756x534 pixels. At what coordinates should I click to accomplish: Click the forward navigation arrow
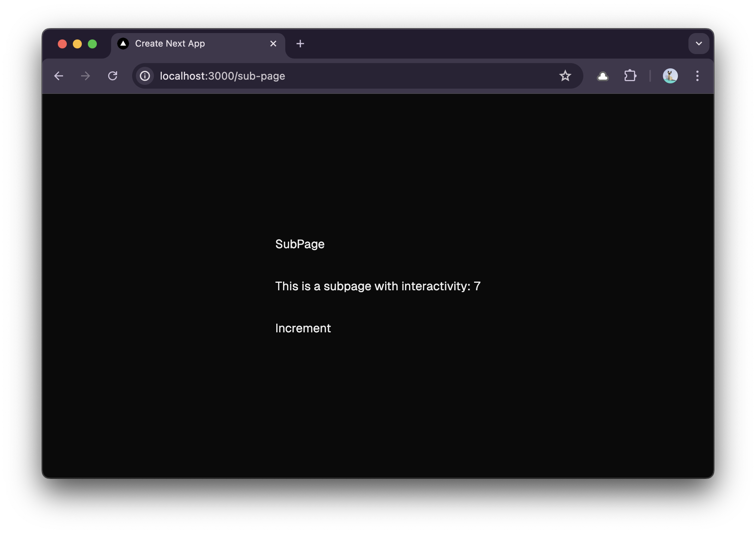[86, 76]
